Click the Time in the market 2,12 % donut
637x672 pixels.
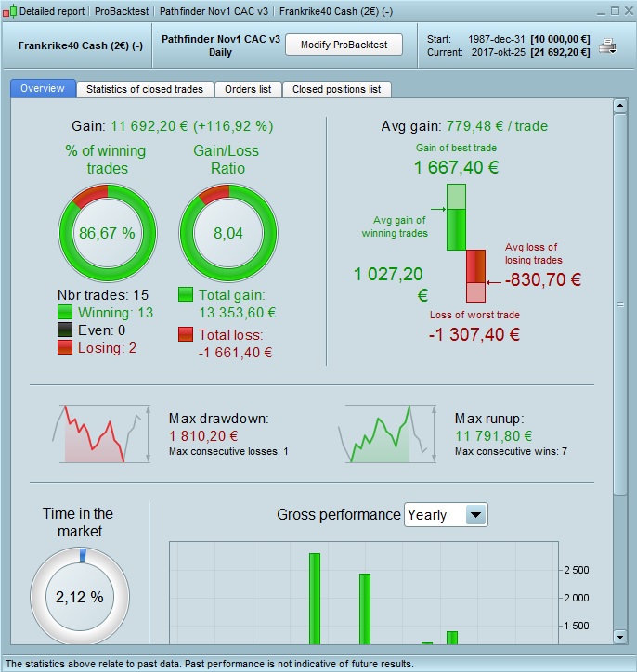click(x=80, y=597)
